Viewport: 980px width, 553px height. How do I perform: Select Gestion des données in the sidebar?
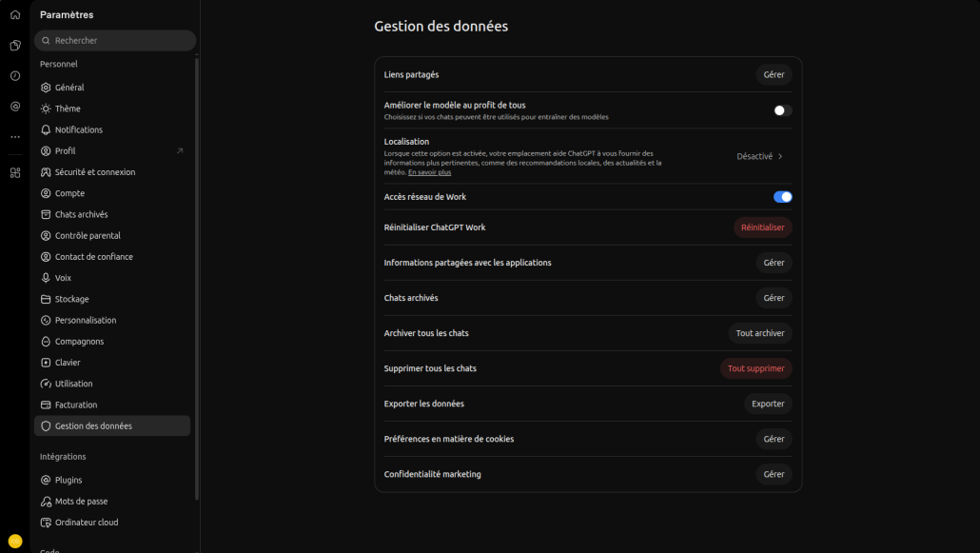[x=112, y=426]
